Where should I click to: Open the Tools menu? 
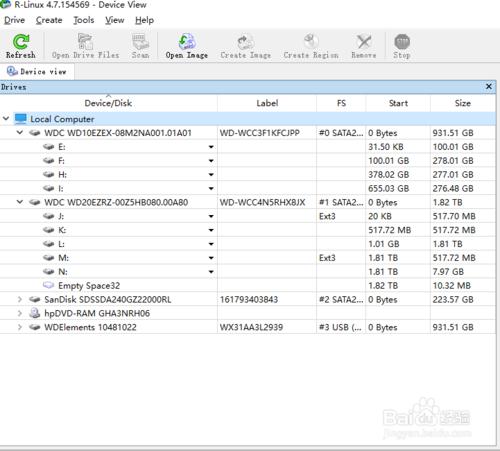84,20
